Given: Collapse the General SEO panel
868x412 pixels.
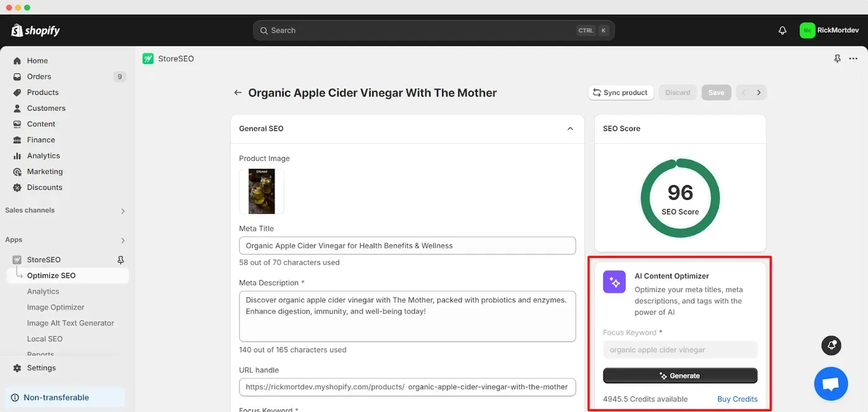Looking at the screenshot, I should coord(570,128).
